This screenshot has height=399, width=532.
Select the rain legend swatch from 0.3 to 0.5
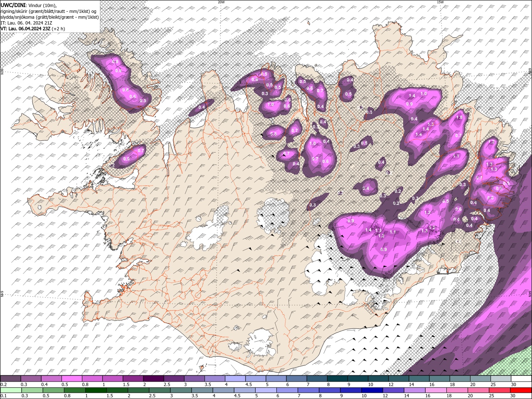point(32,390)
